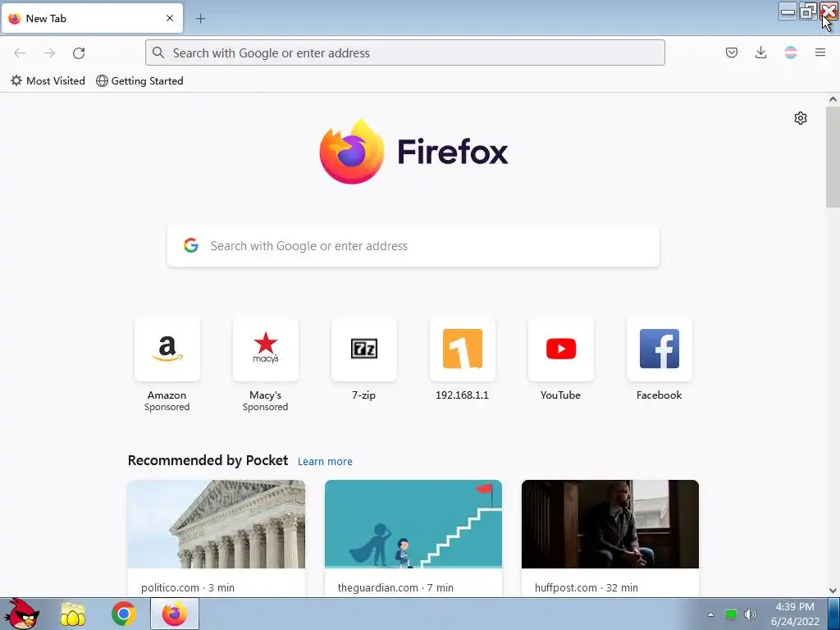Open the Amazon sponsored shortcut
The height and width of the screenshot is (630, 840).
167,365
